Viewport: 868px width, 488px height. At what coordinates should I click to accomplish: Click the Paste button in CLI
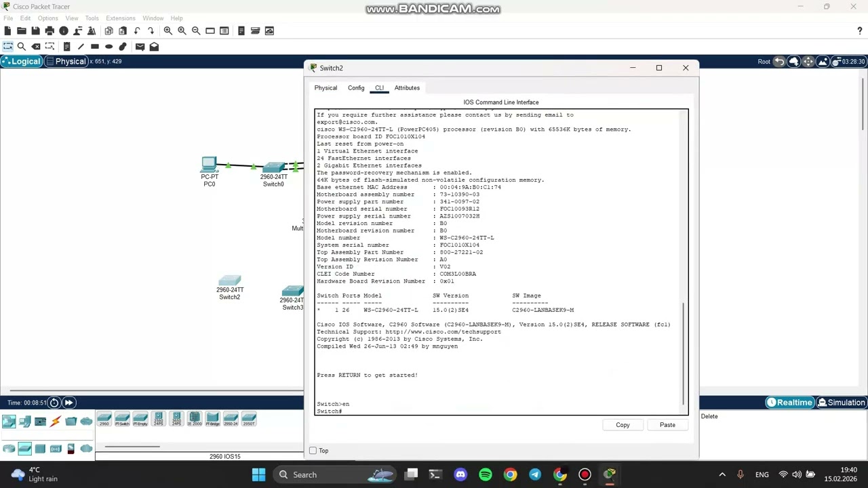point(667,425)
